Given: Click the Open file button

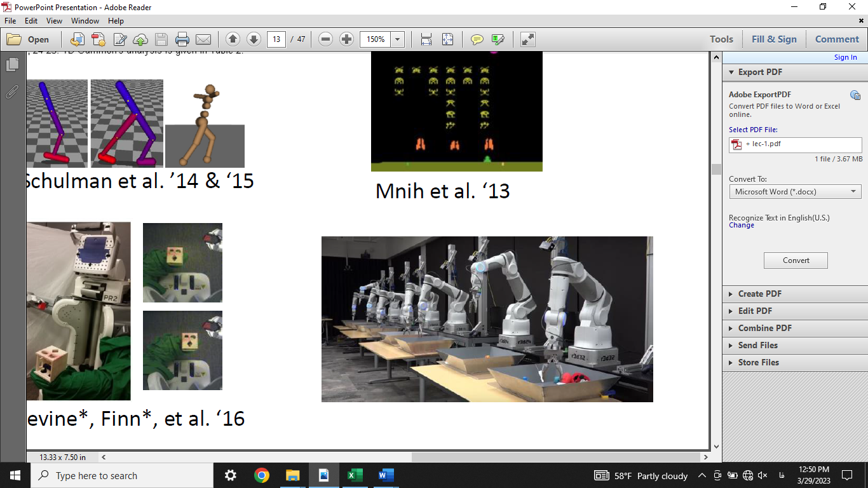Looking at the screenshot, I should [28, 39].
